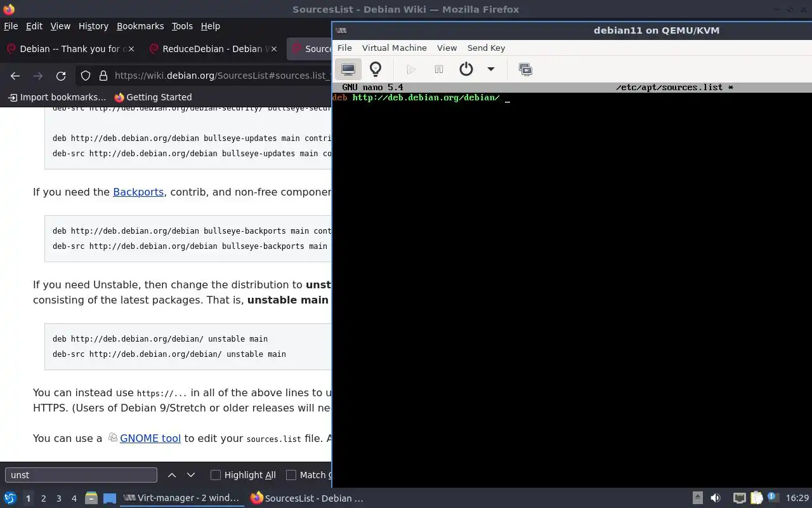This screenshot has height=508, width=812.
Task: Reload the Debian Wiki page
Action: (x=61, y=76)
